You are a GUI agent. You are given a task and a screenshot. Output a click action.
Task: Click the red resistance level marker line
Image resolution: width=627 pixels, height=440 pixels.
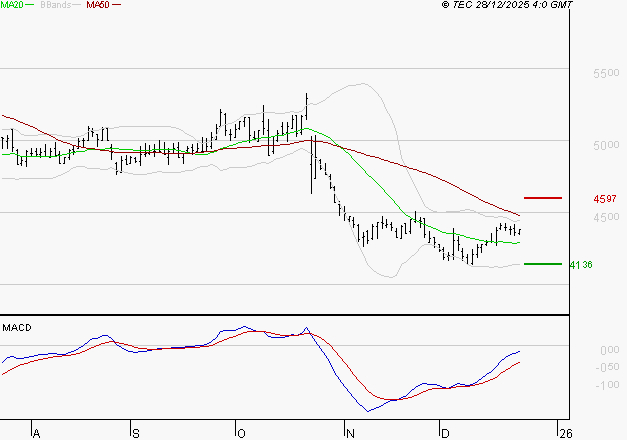(x=543, y=198)
